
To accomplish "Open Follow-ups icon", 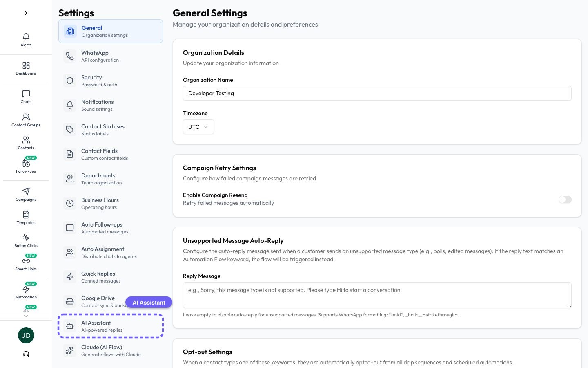I will click(26, 163).
